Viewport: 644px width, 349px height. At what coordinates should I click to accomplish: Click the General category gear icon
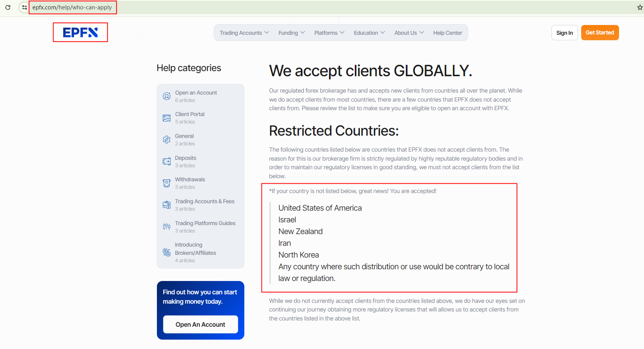(167, 140)
